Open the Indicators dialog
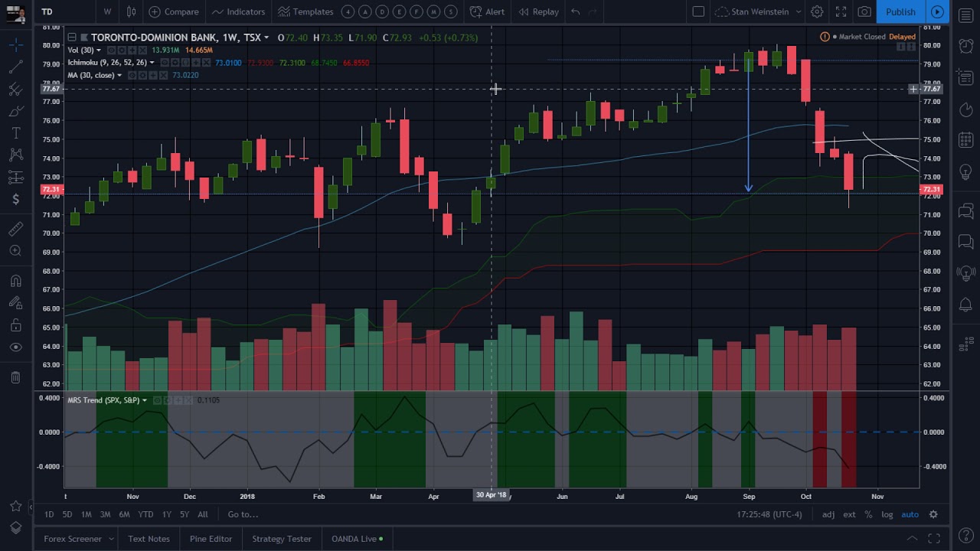980x551 pixels. (x=238, y=11)
